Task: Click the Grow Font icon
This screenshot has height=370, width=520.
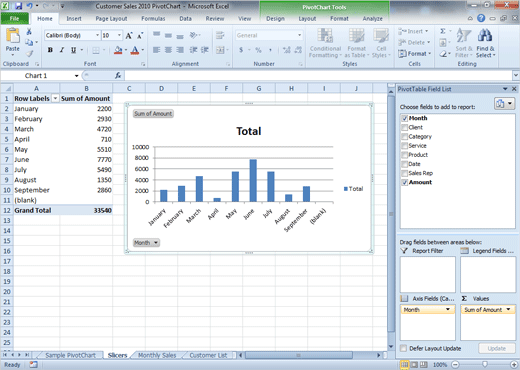Action: point(129,35)
